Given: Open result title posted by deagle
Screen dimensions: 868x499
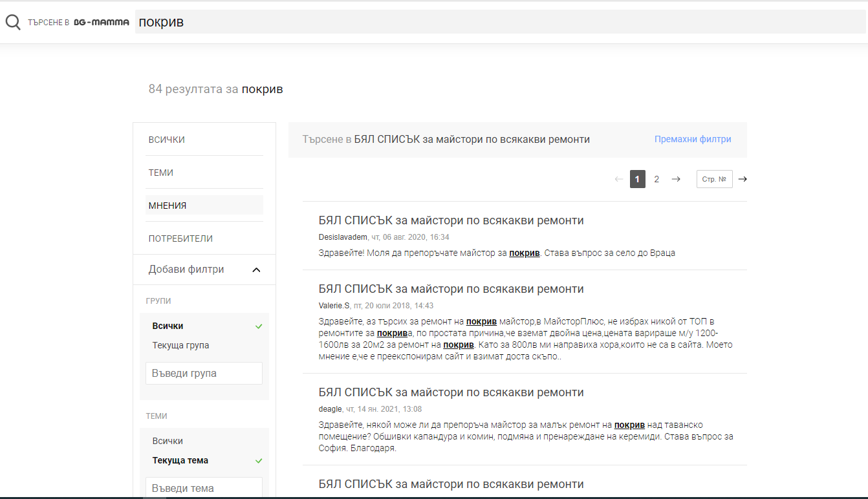Looking at the screenshot, I should 451,392.
